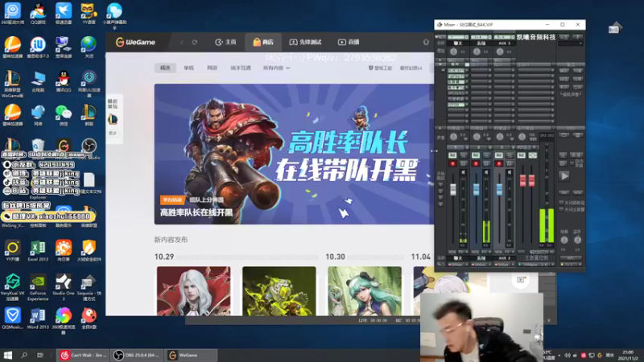Click the WeGame logo in the header
Screen dimensions: 644x362
(x=135, y=42)
